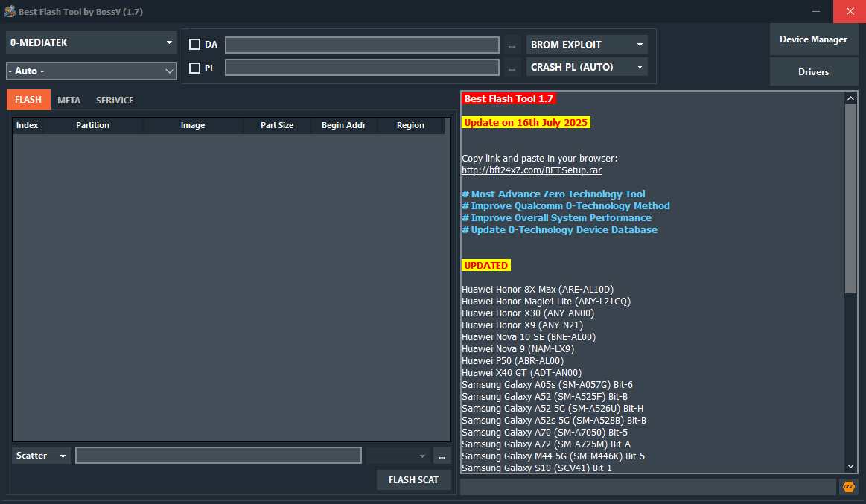Click the Region column header
866x504 pixels.
pos(410,125)
